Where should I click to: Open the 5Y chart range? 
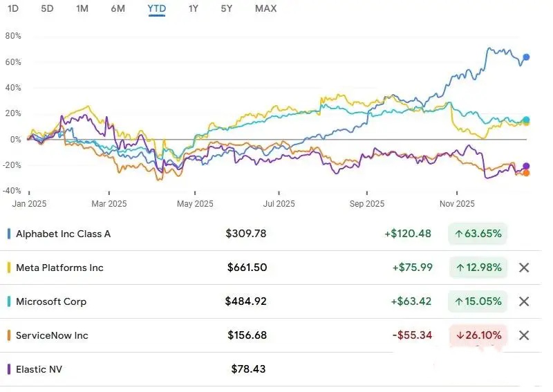(227, 8)
